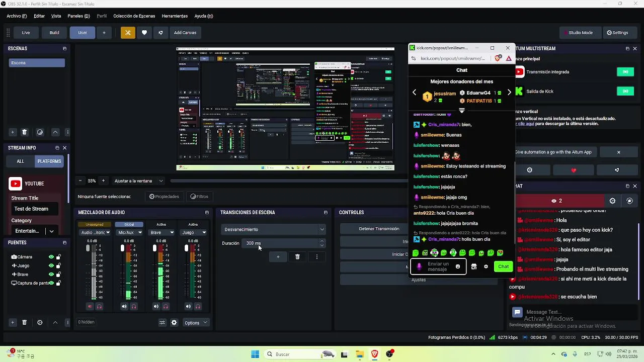Image resolution: width=644 pixels, height=362 pixels.
Task: Adjust Brave channel volume fader
Action: tap(154, 248)
